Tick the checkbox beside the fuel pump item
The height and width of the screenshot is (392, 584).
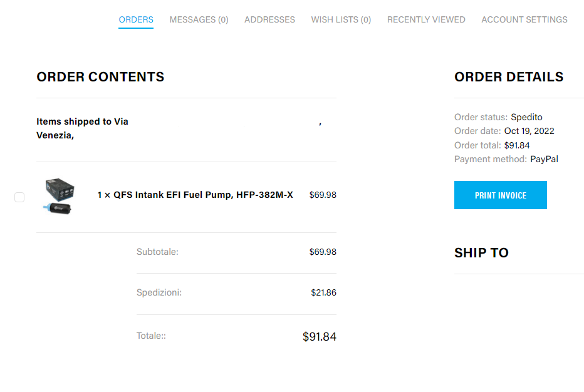[19, 197]
